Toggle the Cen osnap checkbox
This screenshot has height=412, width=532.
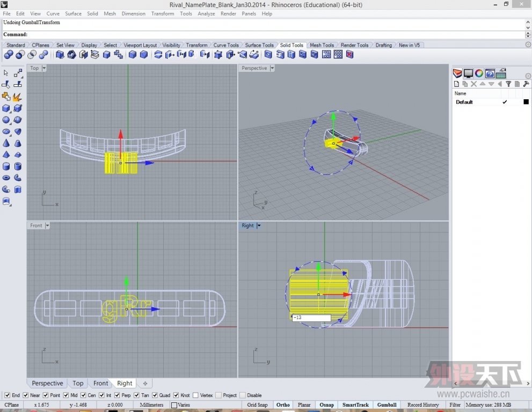pyautogui.click(x=83, y=395)
